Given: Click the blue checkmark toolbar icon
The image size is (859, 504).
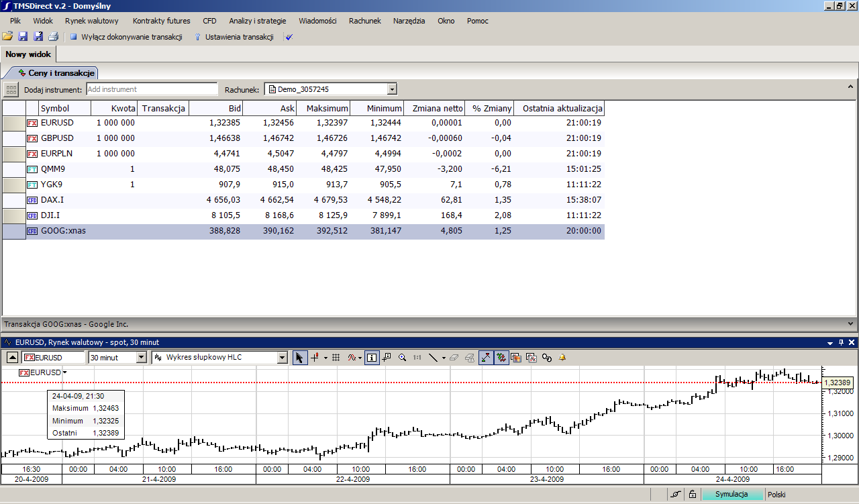Looking at the screenshot, I should 289,37.
